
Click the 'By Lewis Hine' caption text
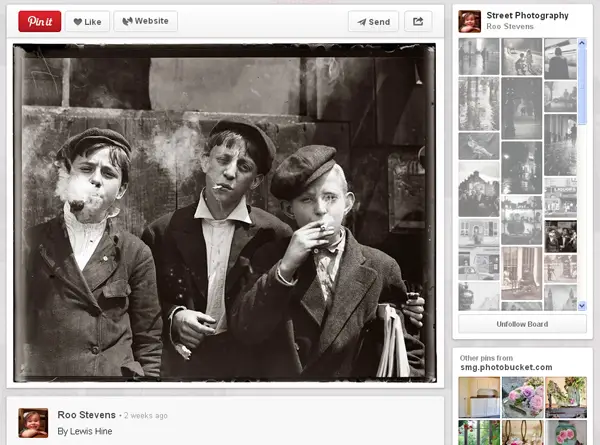click(85, 431)
